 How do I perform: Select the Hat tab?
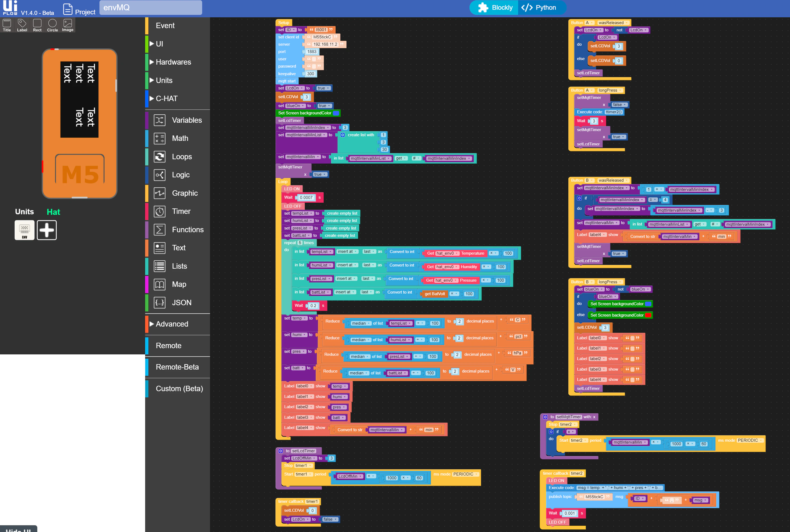click(x=53, y=212)
